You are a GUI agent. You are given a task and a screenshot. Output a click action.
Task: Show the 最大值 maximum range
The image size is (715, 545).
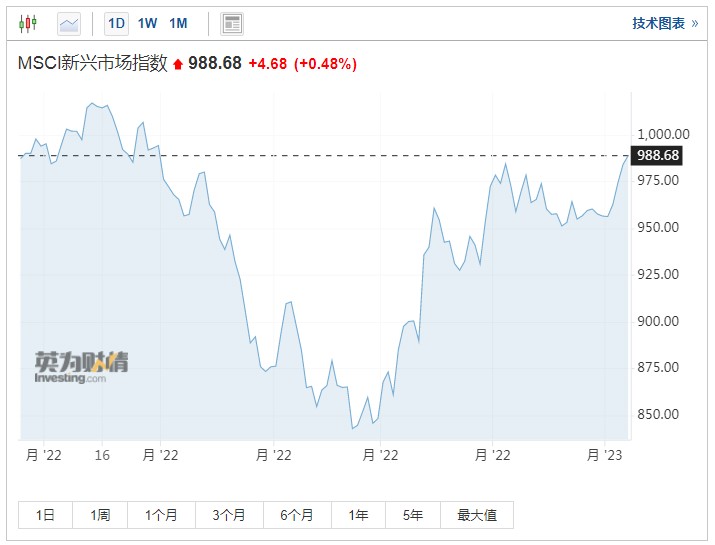(x=476, y=515)
